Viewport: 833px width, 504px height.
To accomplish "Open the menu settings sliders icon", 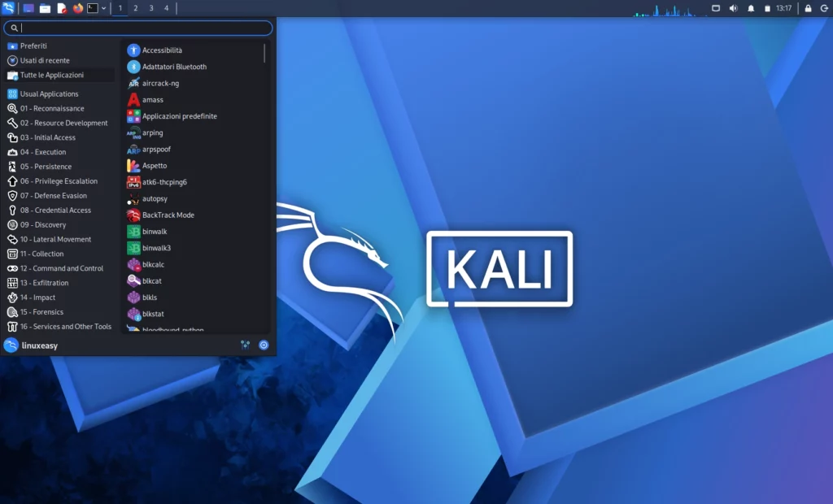I will coord(245,345).
